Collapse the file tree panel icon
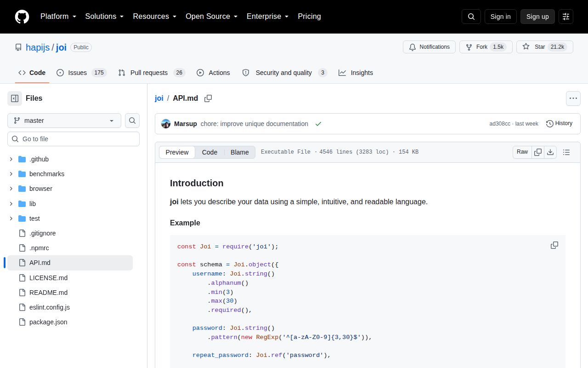 click(15, 98)
